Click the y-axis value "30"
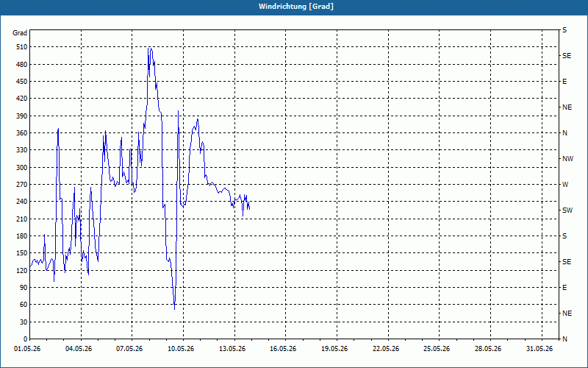588x368 pixels. point(23,322)
